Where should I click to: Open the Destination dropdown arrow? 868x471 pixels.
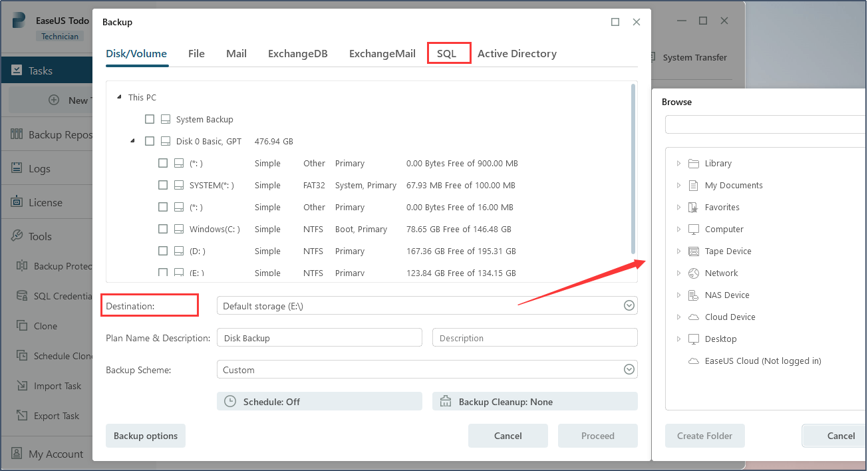click(629, 306)
